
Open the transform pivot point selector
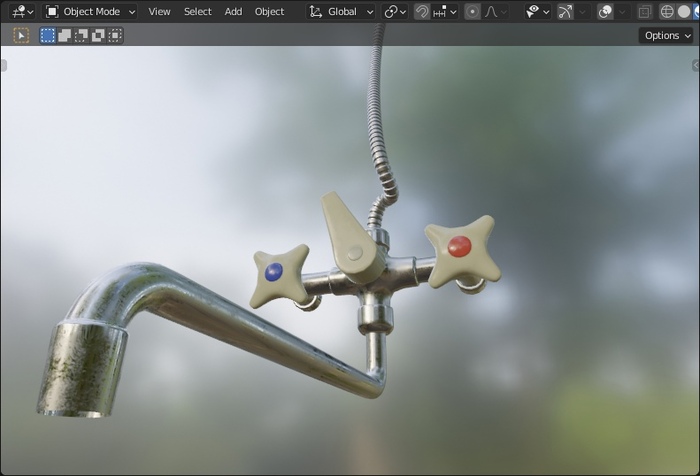click(x=395, y=12)
